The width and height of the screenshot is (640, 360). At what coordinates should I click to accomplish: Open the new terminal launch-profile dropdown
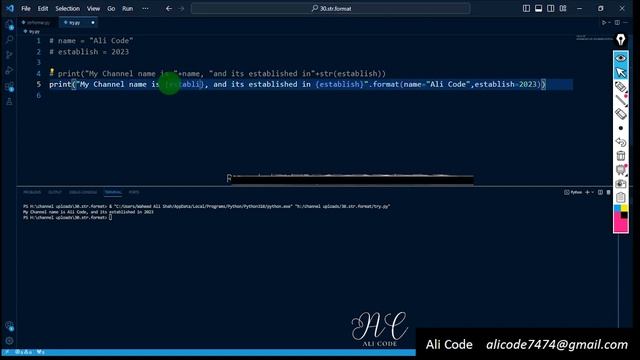click(x=593, y=192)
